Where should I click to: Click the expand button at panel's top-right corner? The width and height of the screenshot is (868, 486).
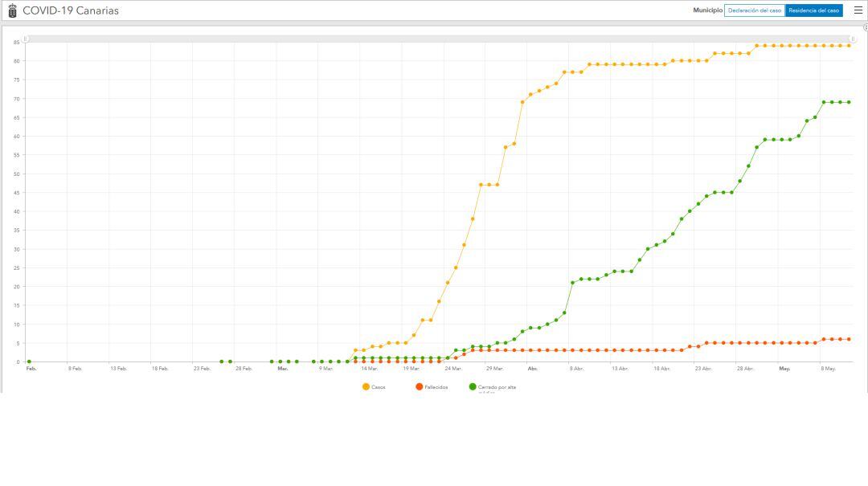coord(865,27)
